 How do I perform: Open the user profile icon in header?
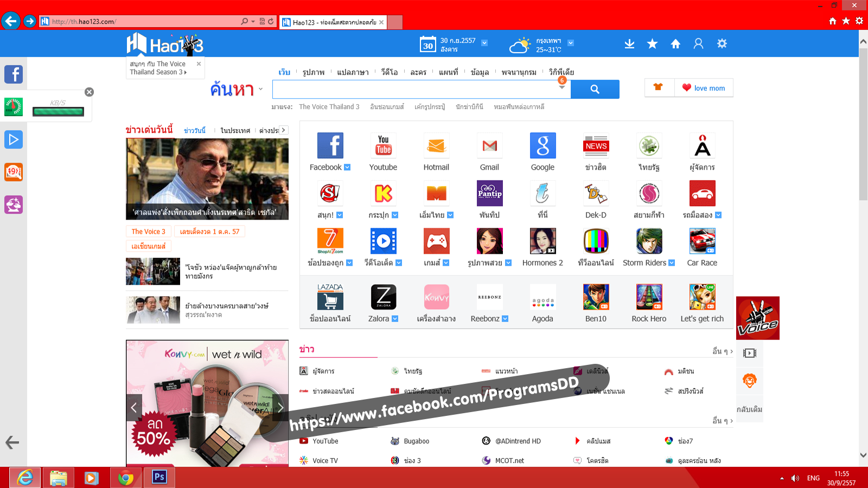click(698, 44)
